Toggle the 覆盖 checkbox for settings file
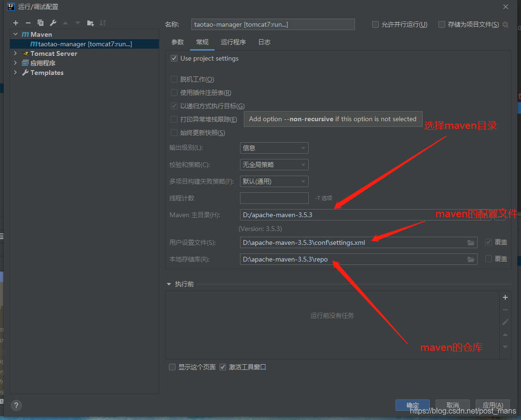This screenshot has width=521, height=420. click(489, 242)
